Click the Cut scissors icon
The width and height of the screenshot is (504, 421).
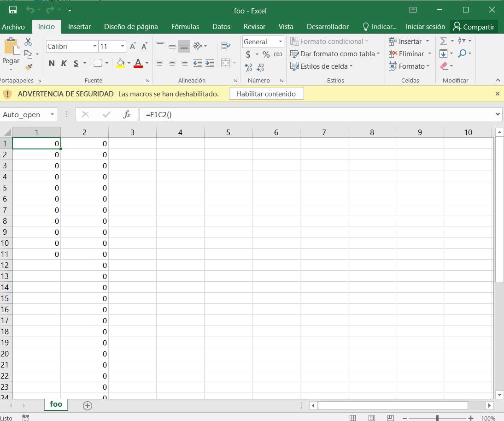pos(28,42)
